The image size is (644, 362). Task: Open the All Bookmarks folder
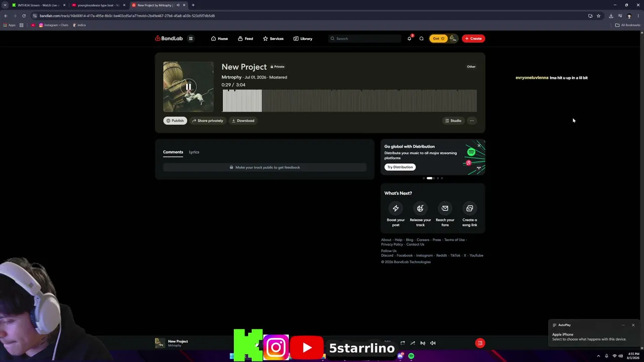[x=628, y=25]
